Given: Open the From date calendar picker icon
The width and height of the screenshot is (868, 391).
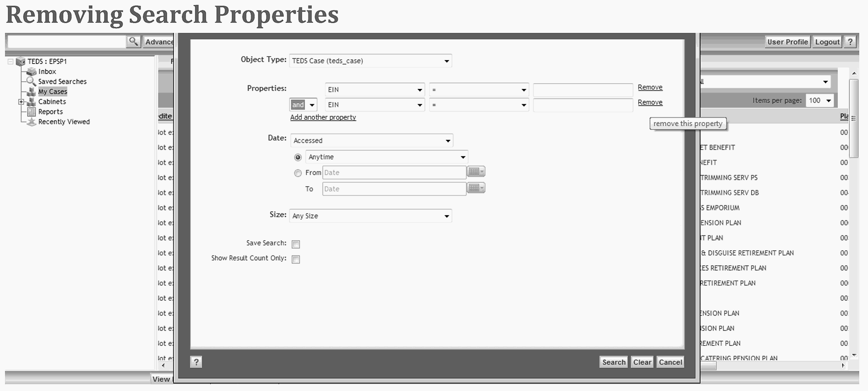Looking at the screenshot, I should (x=476, y=172).
